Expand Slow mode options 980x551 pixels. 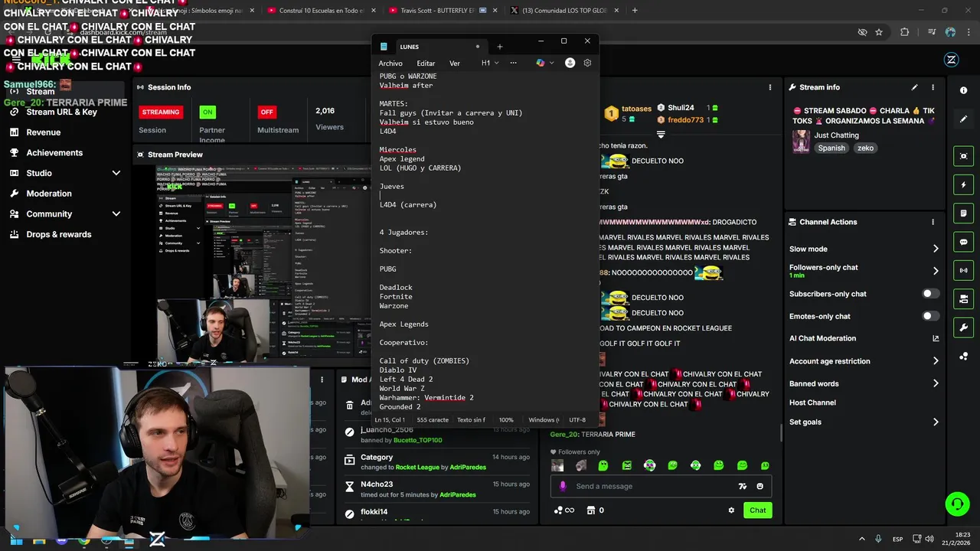[x=936, y=249]
